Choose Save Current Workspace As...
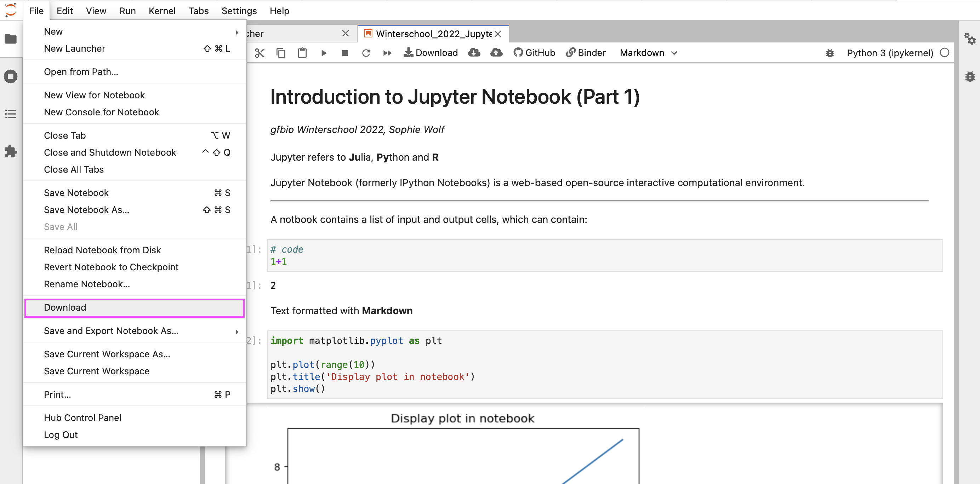 tap(135, 354)
